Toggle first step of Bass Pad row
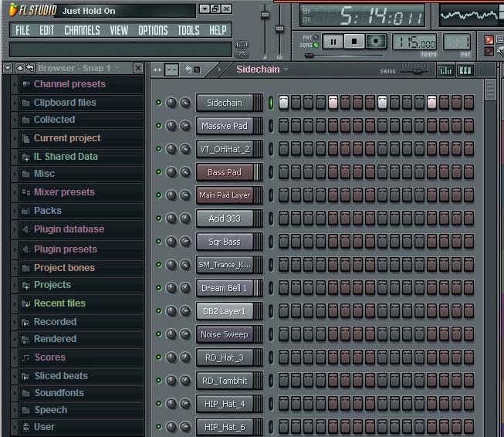The width and height of the screenshot is (504, 437). click(x=283, y=171)
